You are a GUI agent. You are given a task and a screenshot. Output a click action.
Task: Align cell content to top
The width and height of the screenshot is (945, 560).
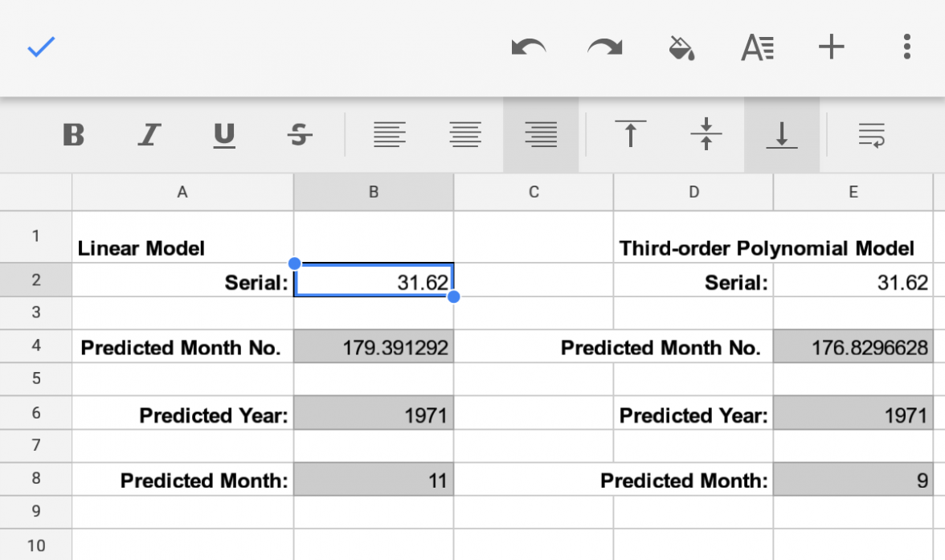coord(631,135)
